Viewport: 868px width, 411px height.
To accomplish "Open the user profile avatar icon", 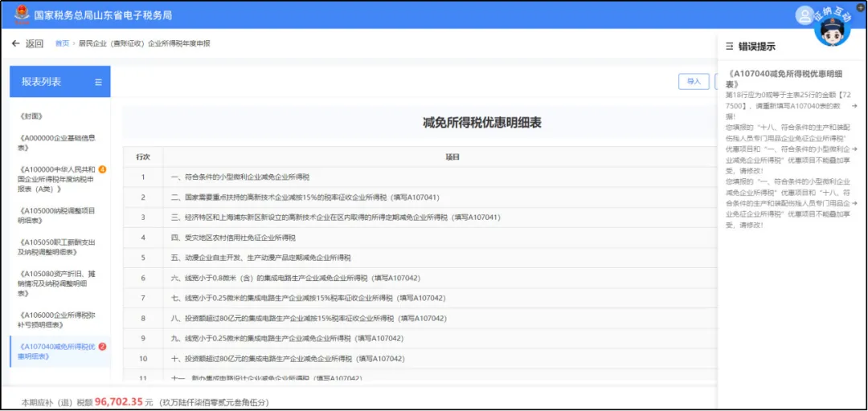I will (803, 15).
